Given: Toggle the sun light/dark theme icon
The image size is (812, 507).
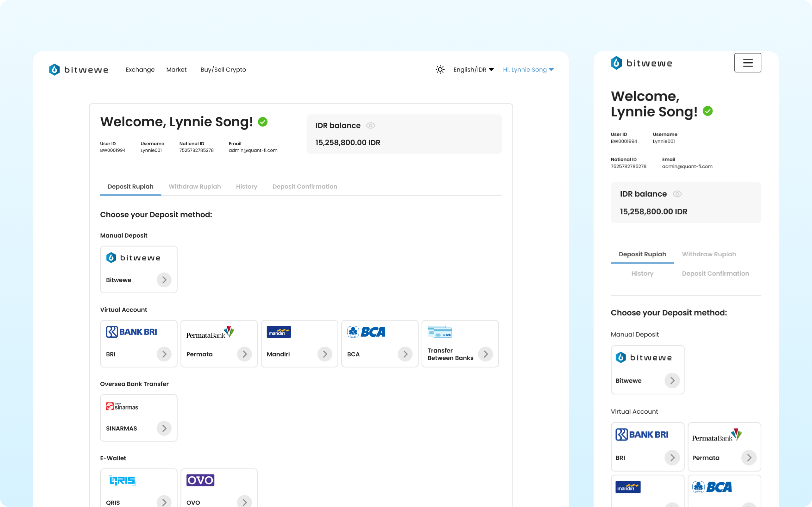Looking at the screenshot, I should 440,69.
